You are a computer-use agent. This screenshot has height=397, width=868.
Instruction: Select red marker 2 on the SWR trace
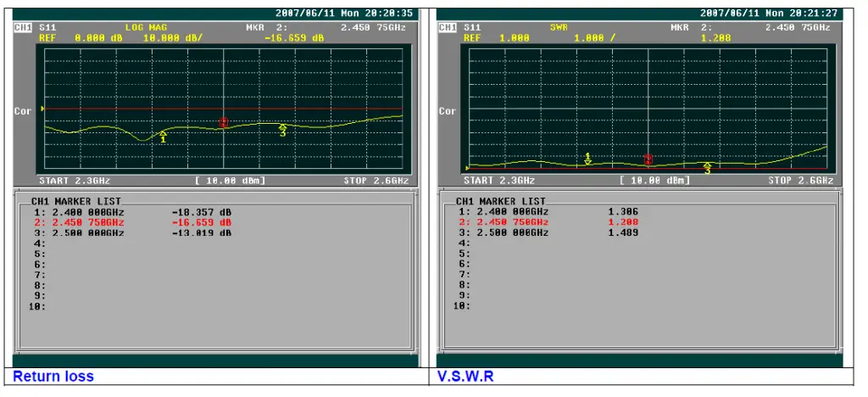point(648,160)
